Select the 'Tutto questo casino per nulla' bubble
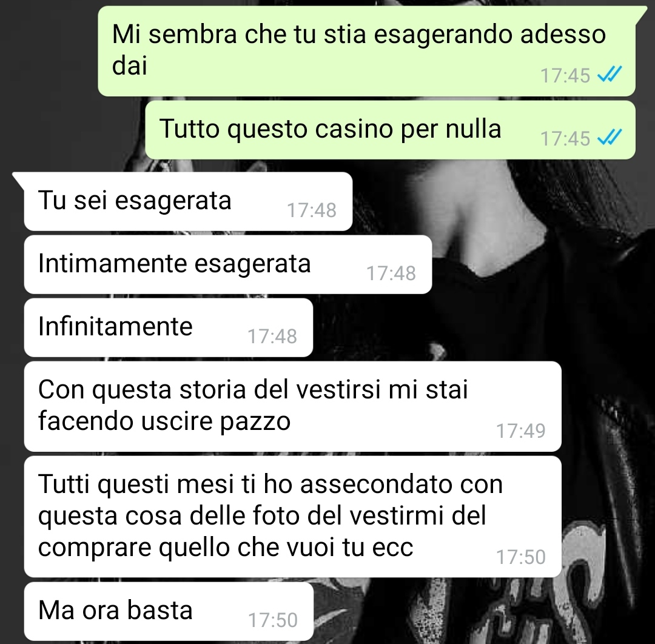The width and height of the screenshot is (655, 644). 390,130
